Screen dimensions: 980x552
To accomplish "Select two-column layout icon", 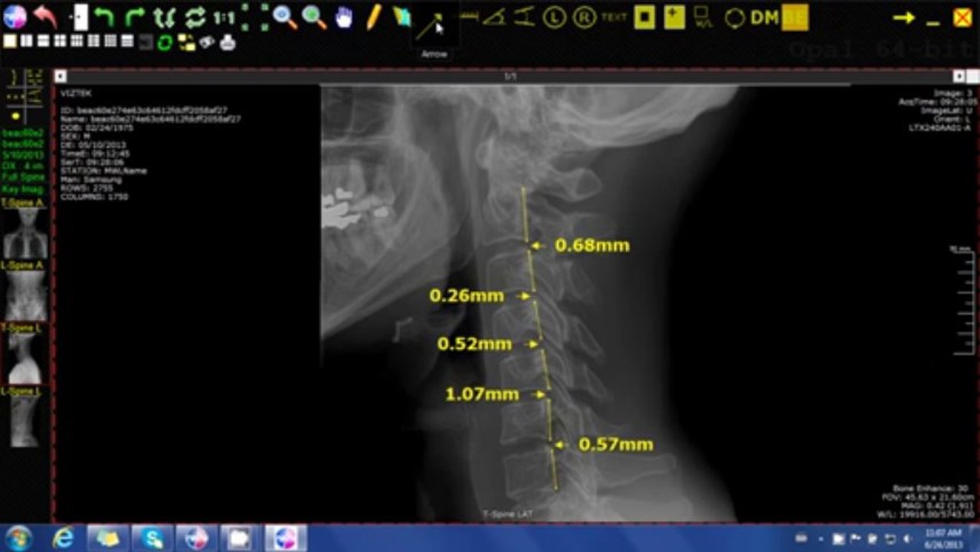I will click(x=27, y=41).
